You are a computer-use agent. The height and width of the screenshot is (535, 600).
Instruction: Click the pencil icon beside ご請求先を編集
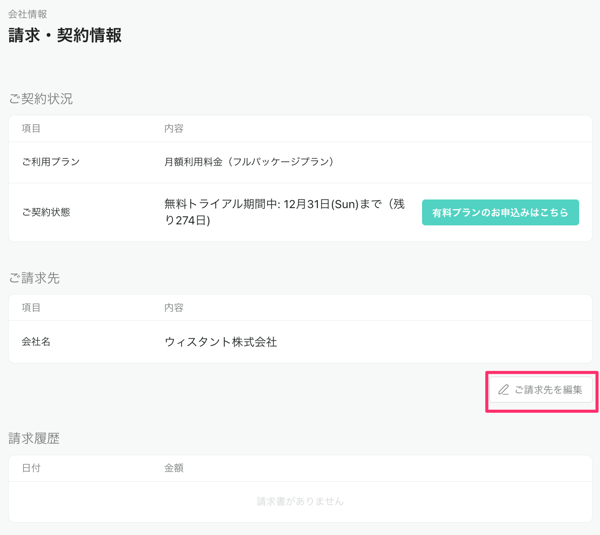click(504, 390)
